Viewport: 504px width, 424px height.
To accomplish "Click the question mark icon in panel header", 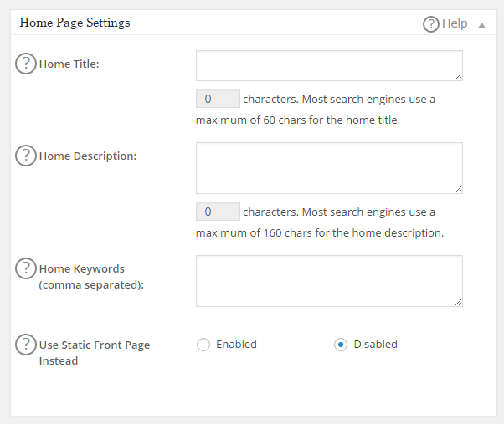I will tap(430, 24).
